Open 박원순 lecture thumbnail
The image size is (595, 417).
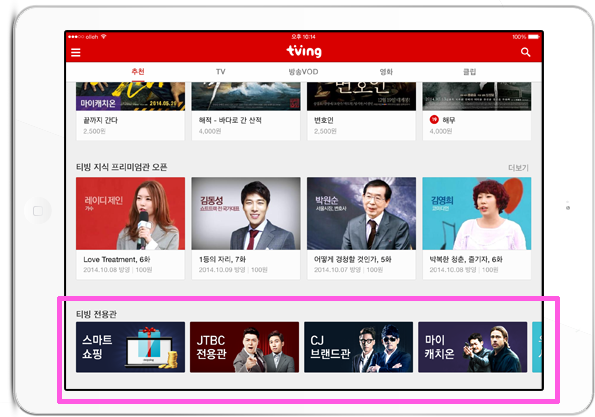pos(361,213)
